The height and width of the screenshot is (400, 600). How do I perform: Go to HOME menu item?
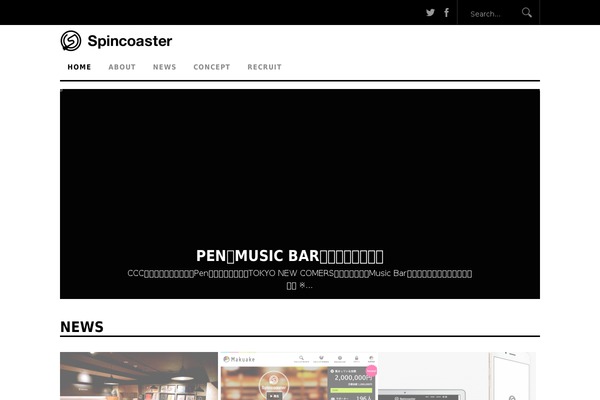point(79,67)
